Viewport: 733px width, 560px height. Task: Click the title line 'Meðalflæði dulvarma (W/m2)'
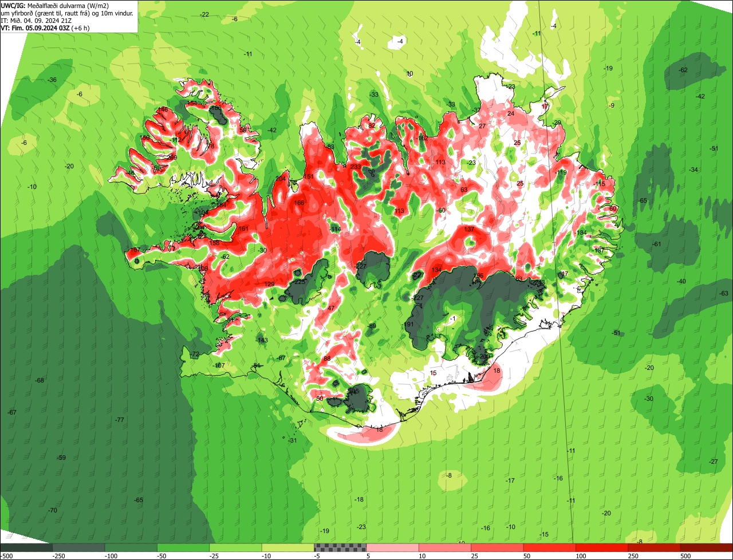(x=68, y=6)
